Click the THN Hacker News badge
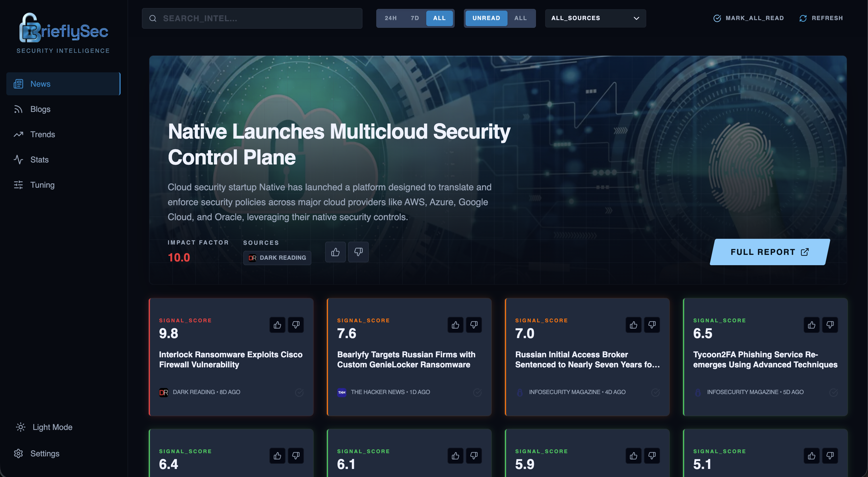This screenshot has width=868, height=477. tap(341, 392)
